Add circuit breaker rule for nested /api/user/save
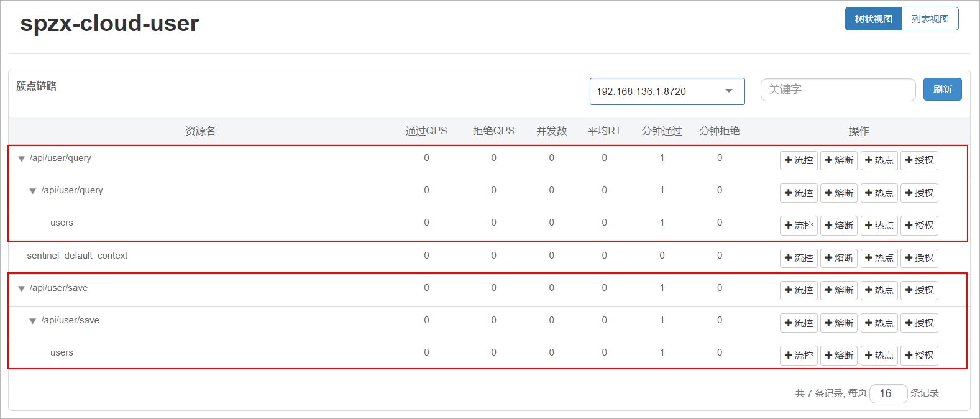 (838, 323)
